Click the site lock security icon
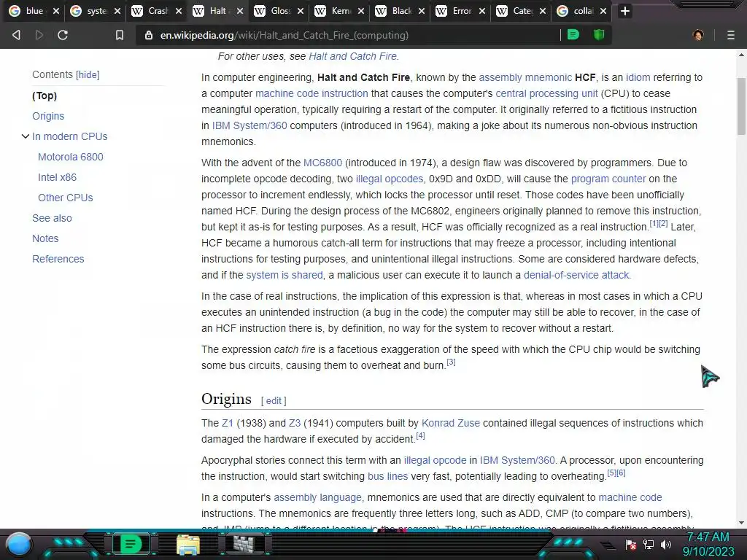 (149, 35)
